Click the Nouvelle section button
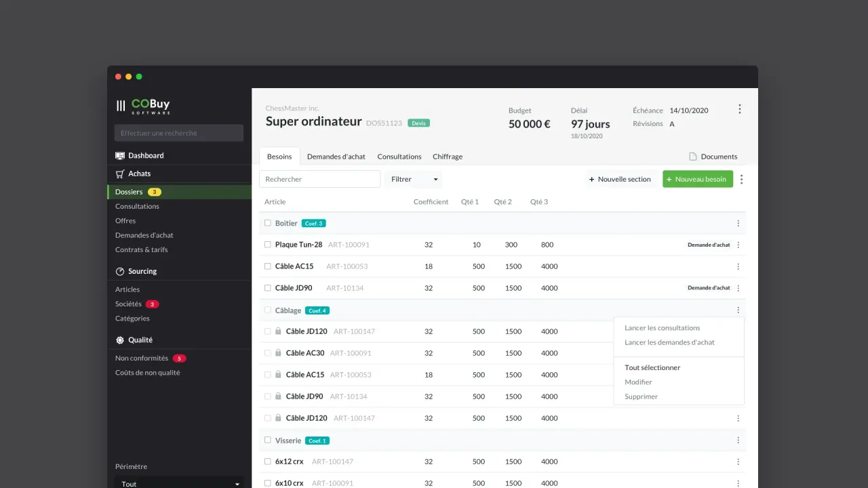 620,180
